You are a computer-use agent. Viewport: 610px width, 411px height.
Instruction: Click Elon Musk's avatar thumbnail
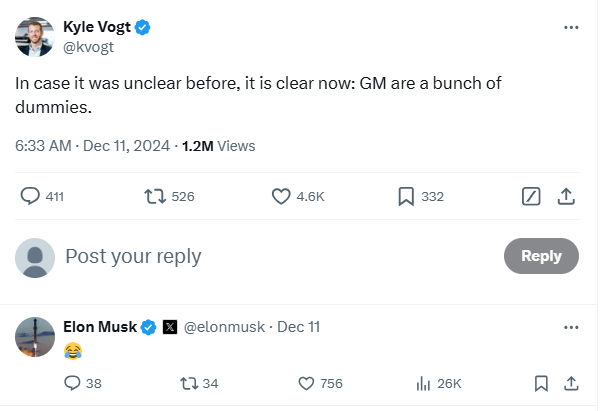coord(35,337)
